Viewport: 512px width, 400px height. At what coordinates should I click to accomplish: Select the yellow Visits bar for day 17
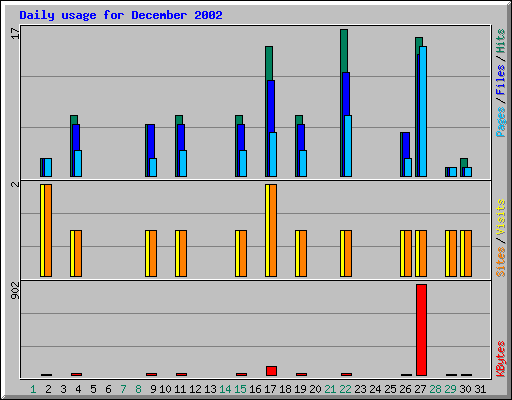coord(267,230)
